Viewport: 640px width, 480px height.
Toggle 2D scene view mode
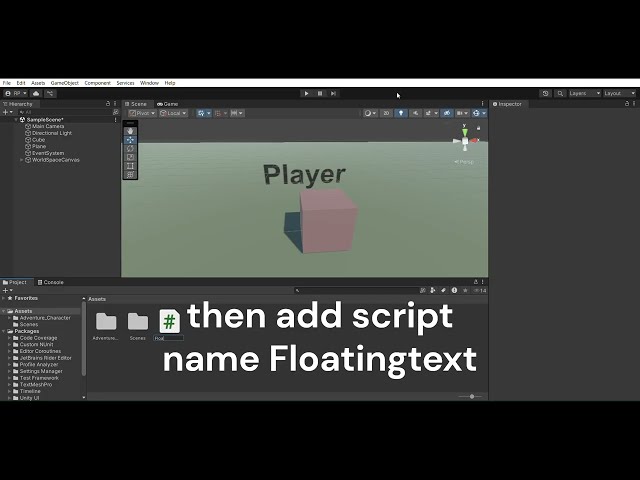[386, 113]
